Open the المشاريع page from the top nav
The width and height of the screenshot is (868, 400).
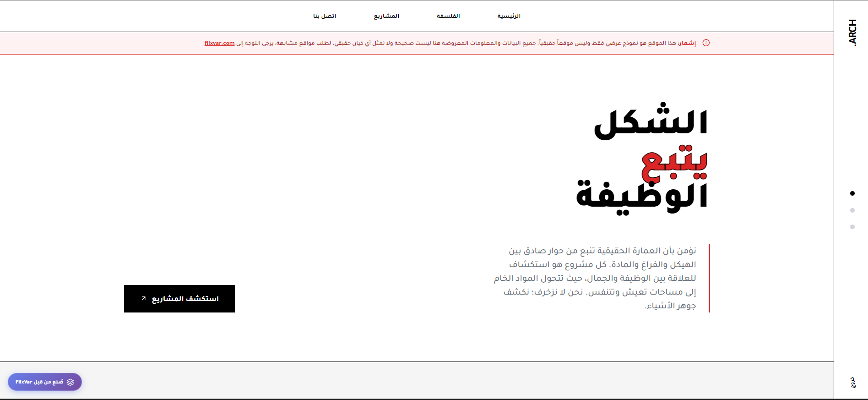[x=386, y=16]
